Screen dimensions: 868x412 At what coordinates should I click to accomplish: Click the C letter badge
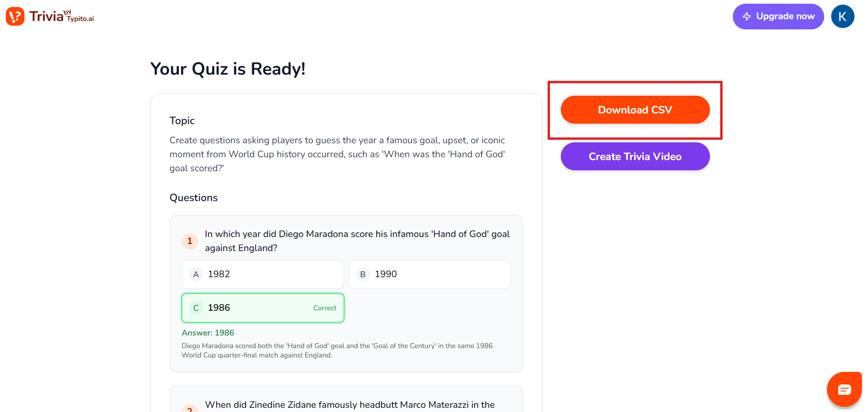click(196, 308)
